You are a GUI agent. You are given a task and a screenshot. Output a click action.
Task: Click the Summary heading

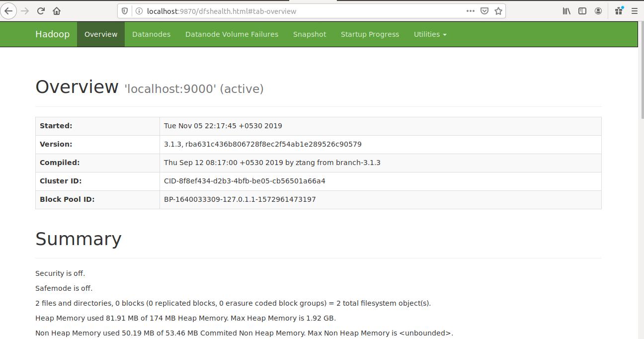point(79,239)
